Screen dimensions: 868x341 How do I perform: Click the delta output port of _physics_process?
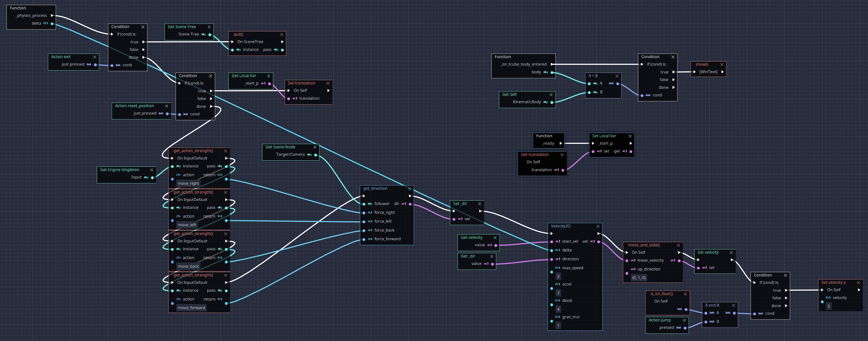point(52,24)
